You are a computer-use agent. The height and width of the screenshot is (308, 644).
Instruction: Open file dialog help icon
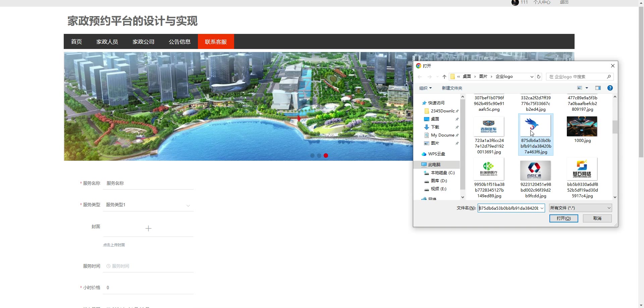pos(610,88)
